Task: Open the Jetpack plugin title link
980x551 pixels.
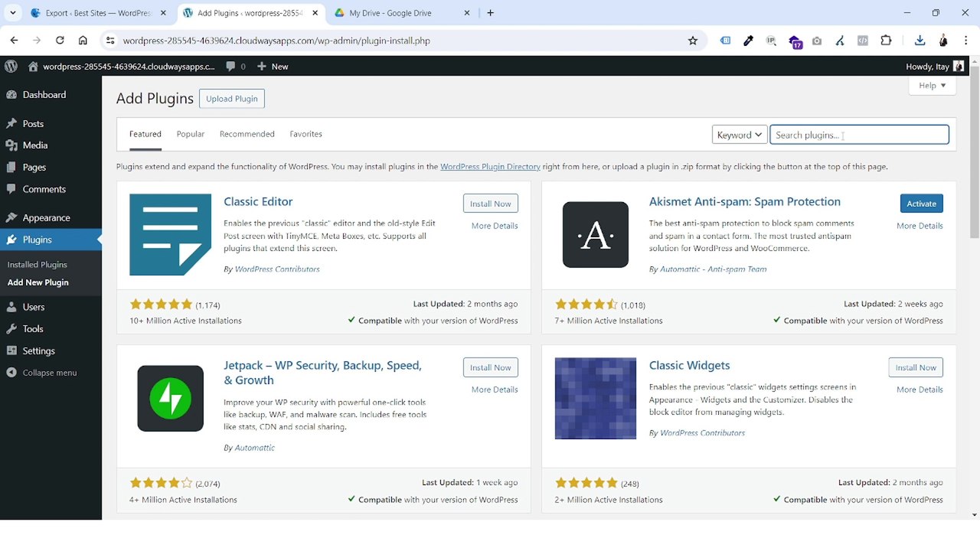Action: click(x=323, y=373)
